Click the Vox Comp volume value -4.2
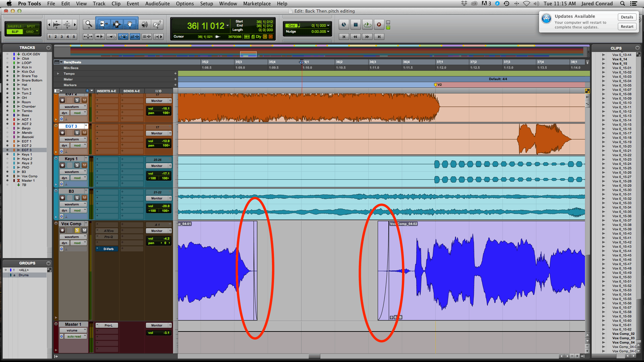The width and height of the screenshot is (644, 362). [x=166, y=239]
